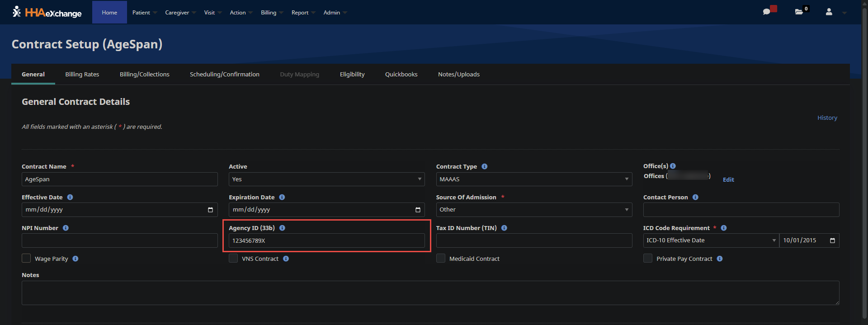
Task: Switch to the Billing Rates tab
Action: [x=82, y=74]
